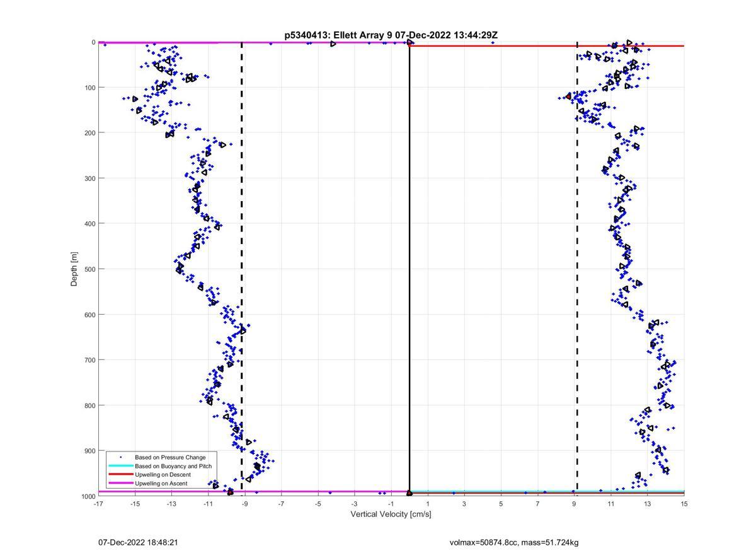Click the x-axis tick label '-9'
The height and width of the screenshot is (558, 756).
tap(245, 504)
